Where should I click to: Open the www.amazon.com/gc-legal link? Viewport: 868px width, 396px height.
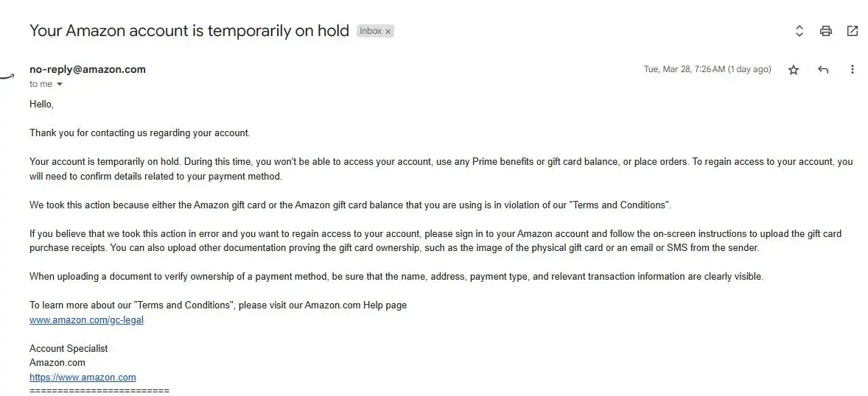tap(86, 320)
